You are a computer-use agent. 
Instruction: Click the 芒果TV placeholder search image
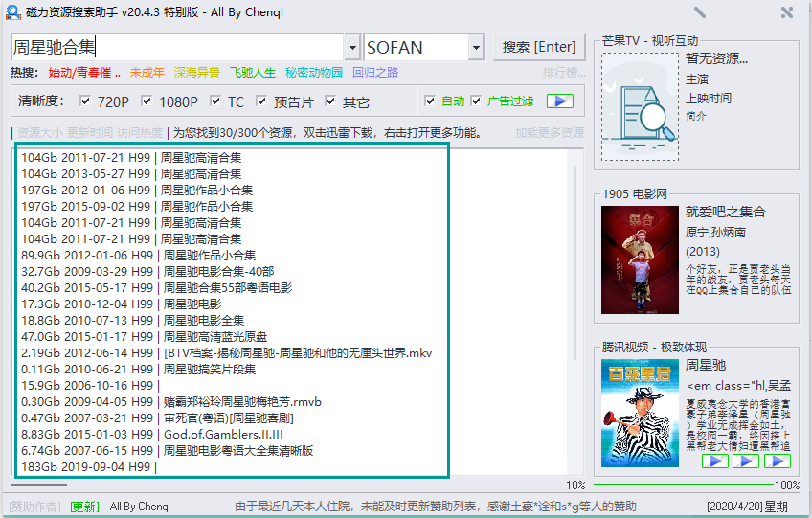[x=640, y=106]
